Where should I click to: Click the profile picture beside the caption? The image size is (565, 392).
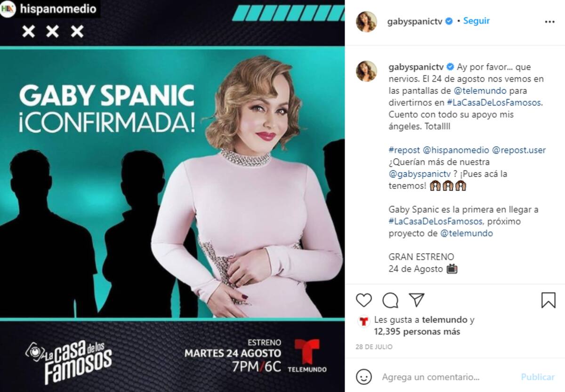366,71
